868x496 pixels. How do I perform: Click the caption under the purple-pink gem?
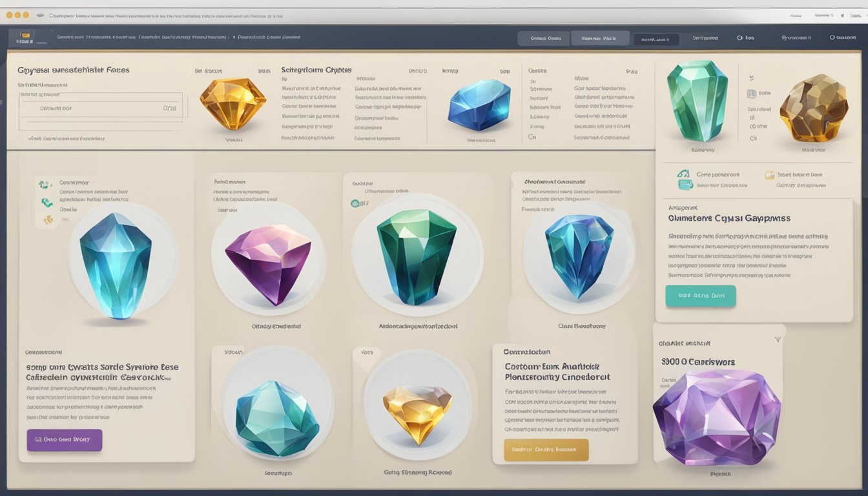276,327
